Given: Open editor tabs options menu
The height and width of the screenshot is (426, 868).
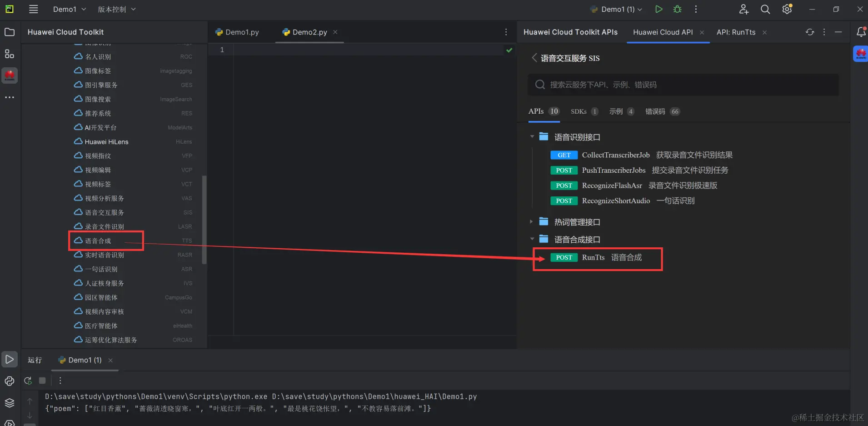Looking at the screenshot, I should tap(506, 32).
